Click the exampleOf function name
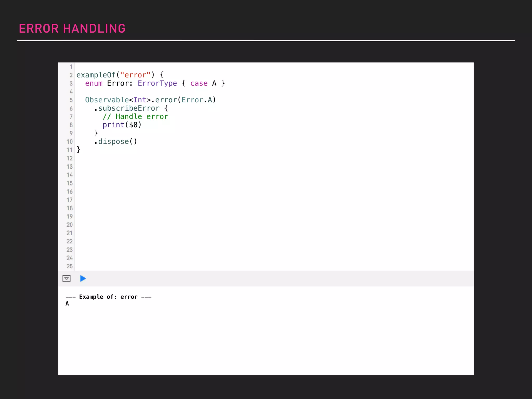This screenshot has height=399, width=532. [x=96, y=75]
